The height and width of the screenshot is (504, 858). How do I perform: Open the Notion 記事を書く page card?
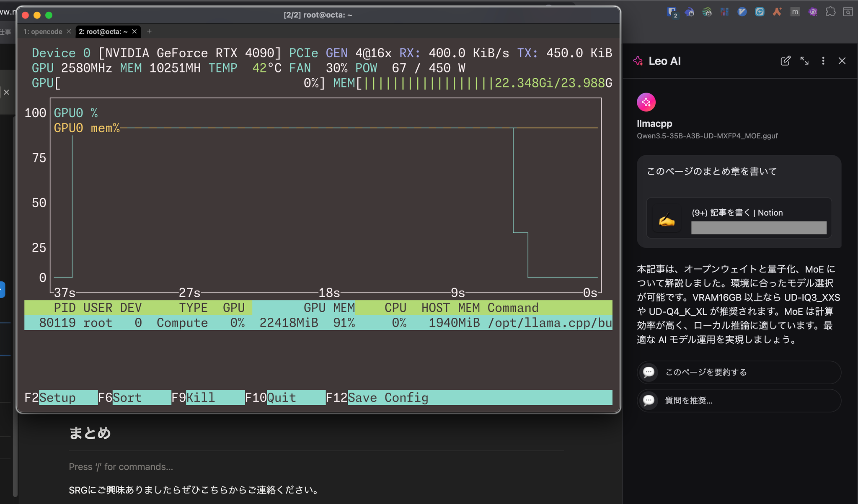pos(739,218)
